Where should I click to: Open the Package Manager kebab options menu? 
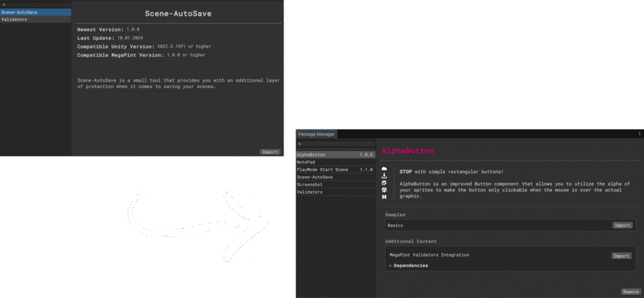click(639, 134)
